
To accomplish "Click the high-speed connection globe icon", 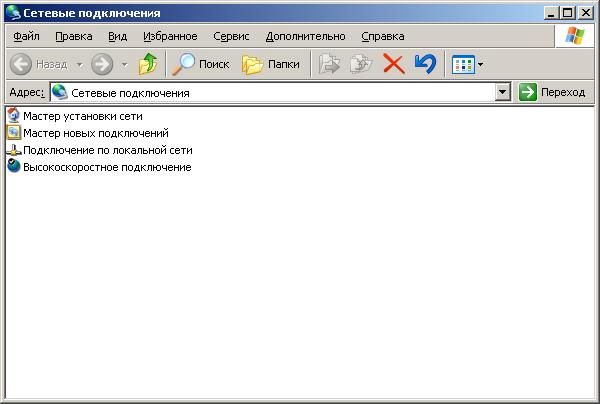I will tap(14, 166).
